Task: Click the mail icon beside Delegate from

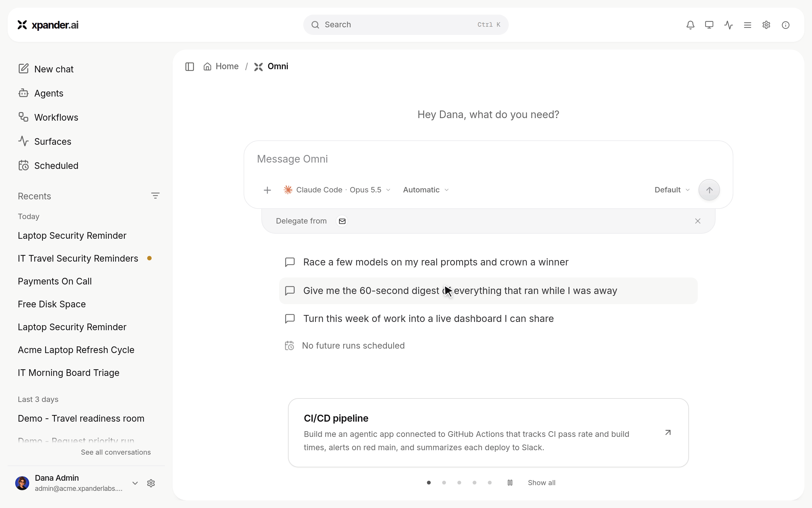Action: click(x=342, y=221)
